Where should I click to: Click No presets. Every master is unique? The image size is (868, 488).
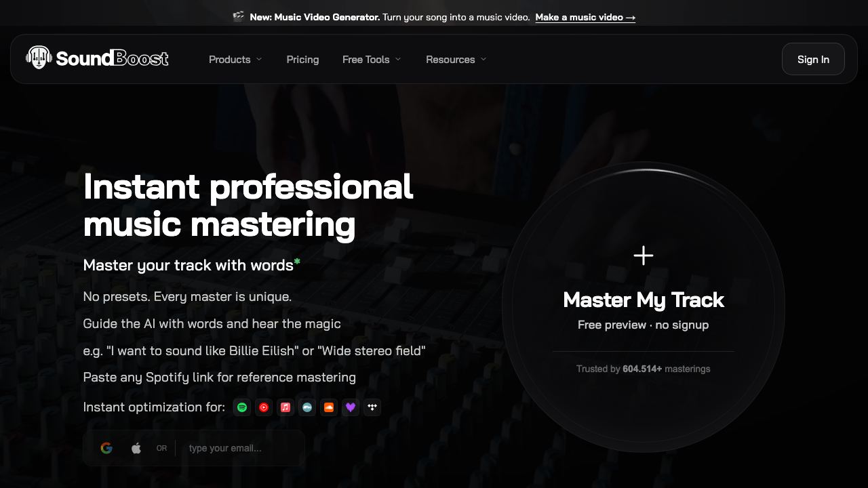tap(187, 297)
